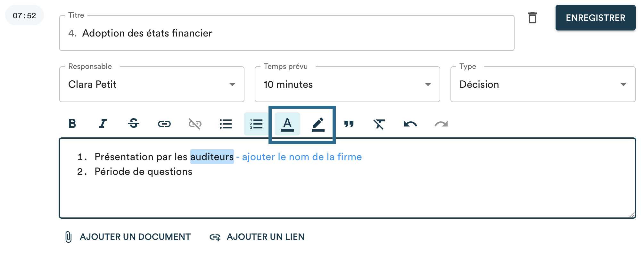Undo the last edit
The height and width of the screenshot is (253, 644).
(x=410, y=124)
